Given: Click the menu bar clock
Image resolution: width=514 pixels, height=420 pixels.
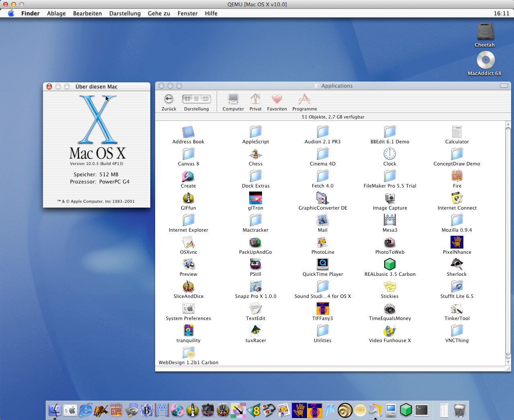Looking at the screenshot, I should (x=502, y=13).
